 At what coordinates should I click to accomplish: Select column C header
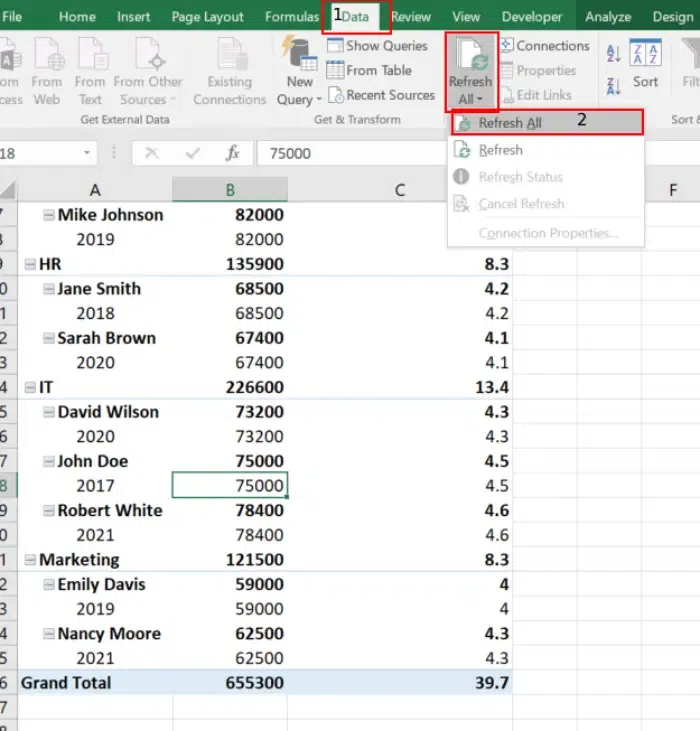tap(400, 190)
